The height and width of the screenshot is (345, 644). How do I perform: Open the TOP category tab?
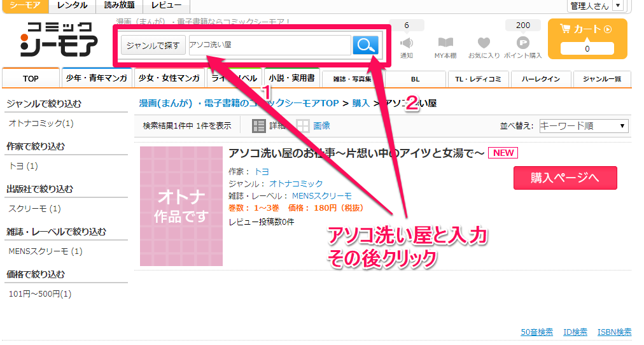click(x=31, y=78)
